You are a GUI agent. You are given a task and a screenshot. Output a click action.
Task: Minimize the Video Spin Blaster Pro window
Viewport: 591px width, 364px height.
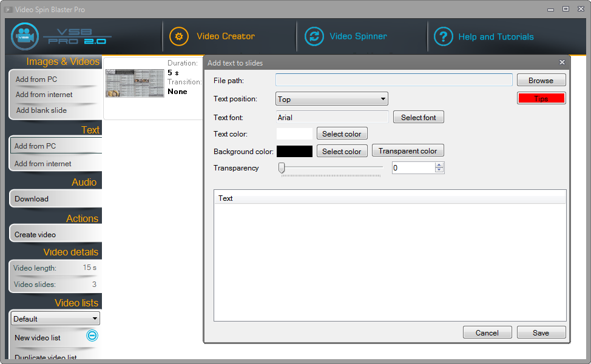pos(551,10)
